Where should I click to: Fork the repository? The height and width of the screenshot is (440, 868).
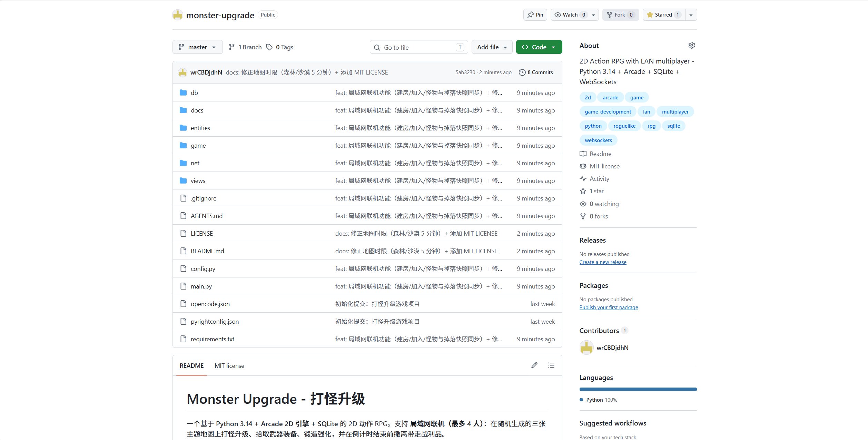(x=621, y=14)
